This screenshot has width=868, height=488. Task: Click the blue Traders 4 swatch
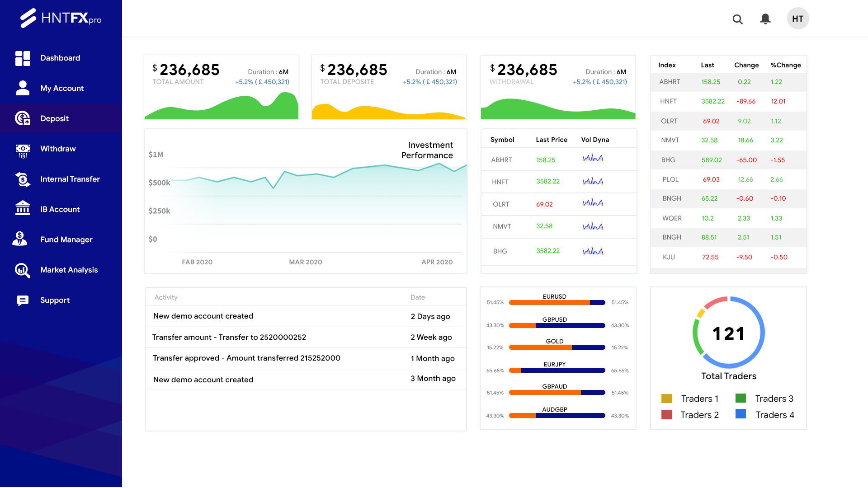[x=741, y=414]
